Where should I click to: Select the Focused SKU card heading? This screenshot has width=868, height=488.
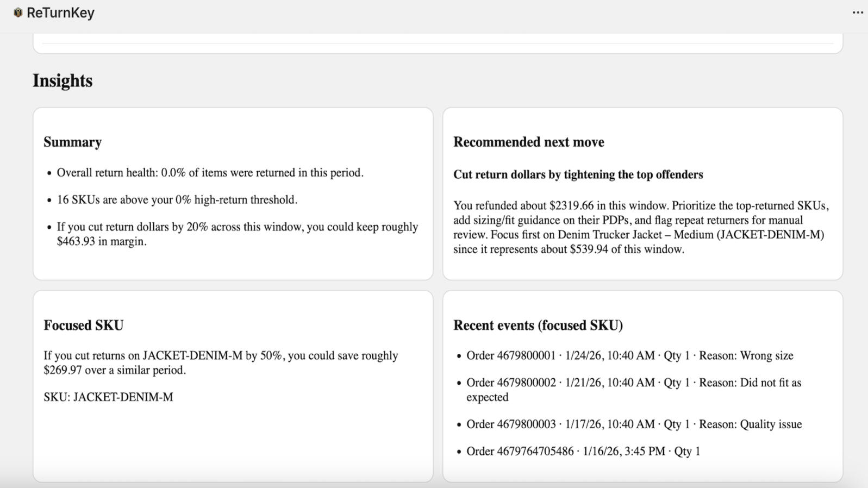[83, 325]
